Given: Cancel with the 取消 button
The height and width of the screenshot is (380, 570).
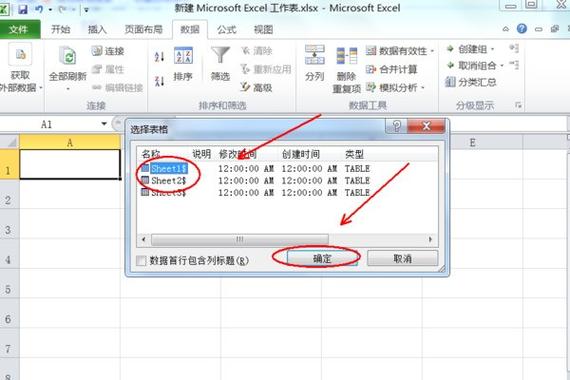Looking at the screenshot, I should (x=402, y=259).
